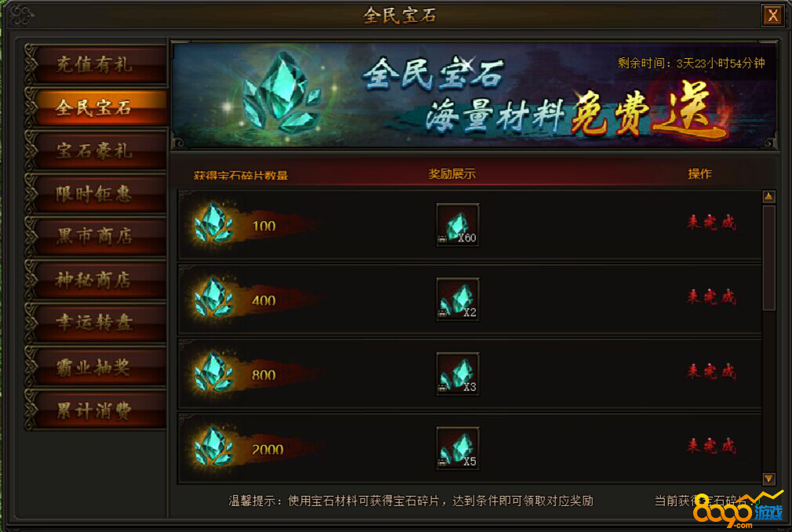The height and width of the screenshot is (532, 792).
Task: Open the 限时钜惠 tab
Action: pyautogui.click(x=96, y=194)
